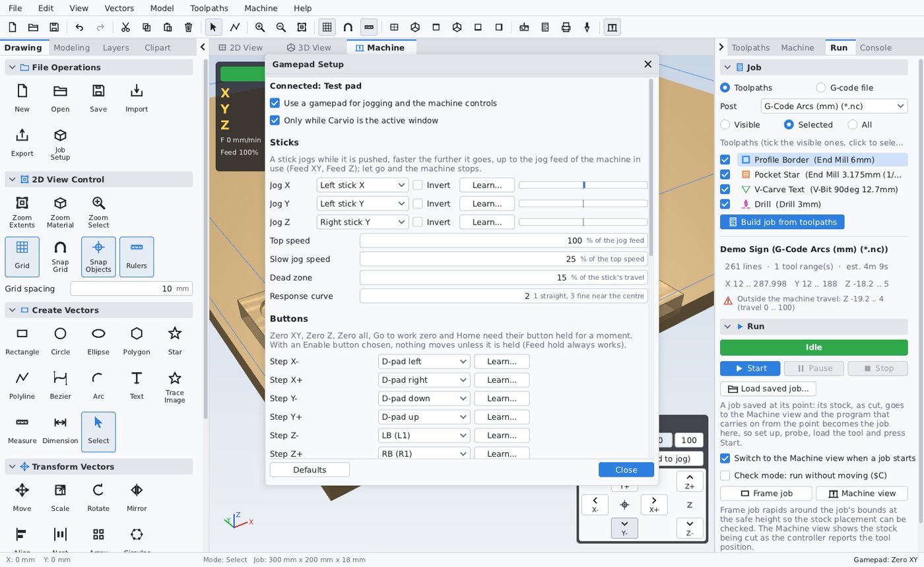Open the Jog Z axis dropdown
Screen dimensions: 924x567
[362, 222]
